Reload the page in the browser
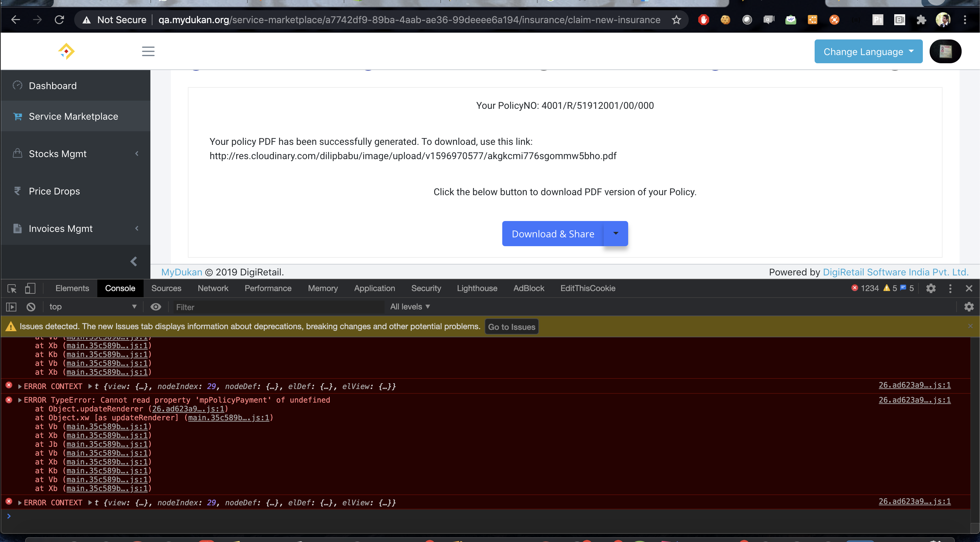The width and height of the screenshot is (980, 542). click(x=59, y=20)
